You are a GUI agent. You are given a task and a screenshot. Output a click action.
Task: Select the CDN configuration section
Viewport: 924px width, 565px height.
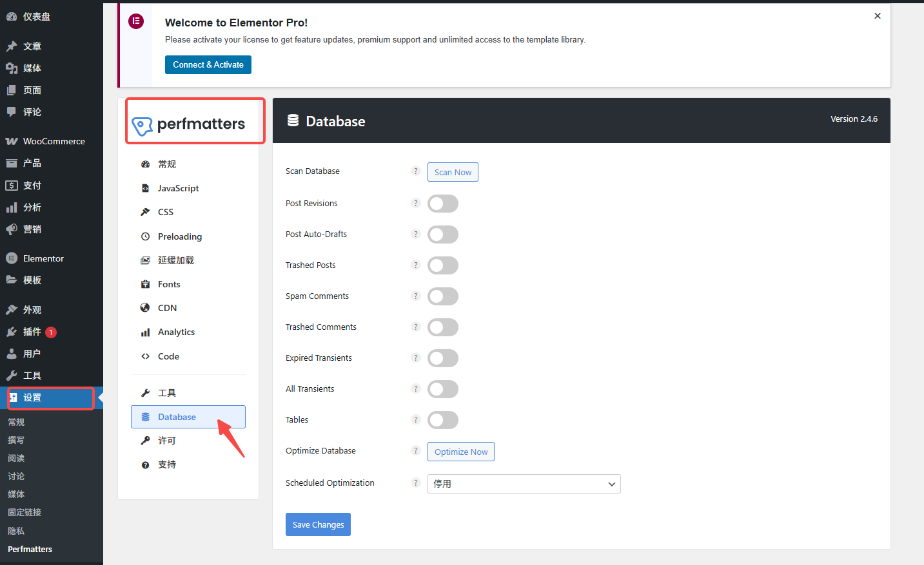point(166,307)
